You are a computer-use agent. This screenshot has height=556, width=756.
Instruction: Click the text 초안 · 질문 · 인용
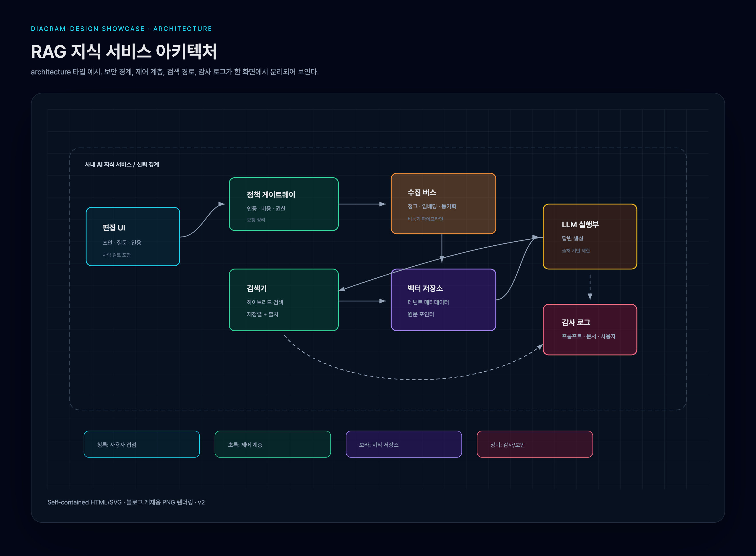121,242
